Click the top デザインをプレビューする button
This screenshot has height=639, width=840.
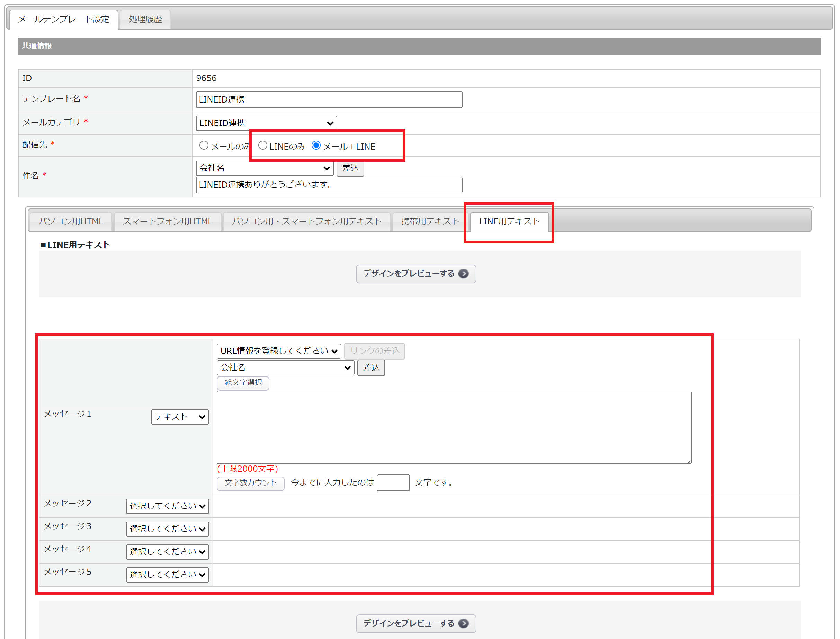[415, 274]
